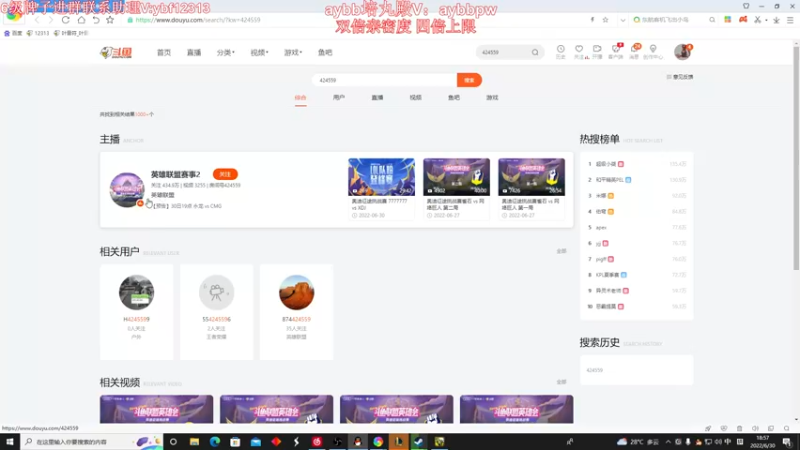Select the 用户 results tab
800x450 pixels.
(339, 97)
